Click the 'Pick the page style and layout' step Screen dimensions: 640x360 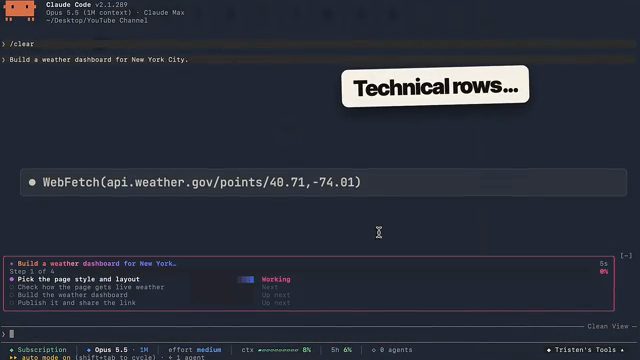coord(78,279)
